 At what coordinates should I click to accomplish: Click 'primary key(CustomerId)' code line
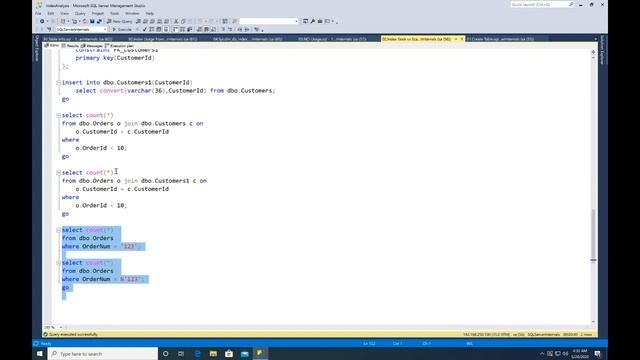coord(115,58)
